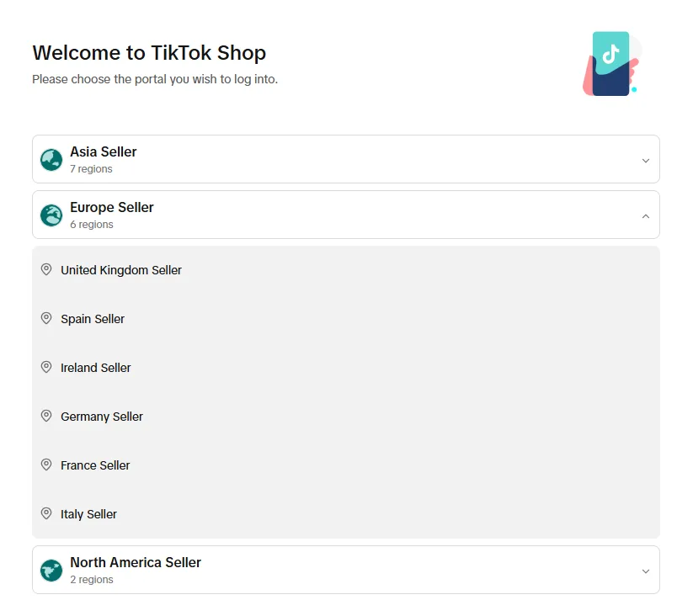Expand the North America Seller chevron
The height and width of the screenshot is (616, 677).
(x=645, y=571)
